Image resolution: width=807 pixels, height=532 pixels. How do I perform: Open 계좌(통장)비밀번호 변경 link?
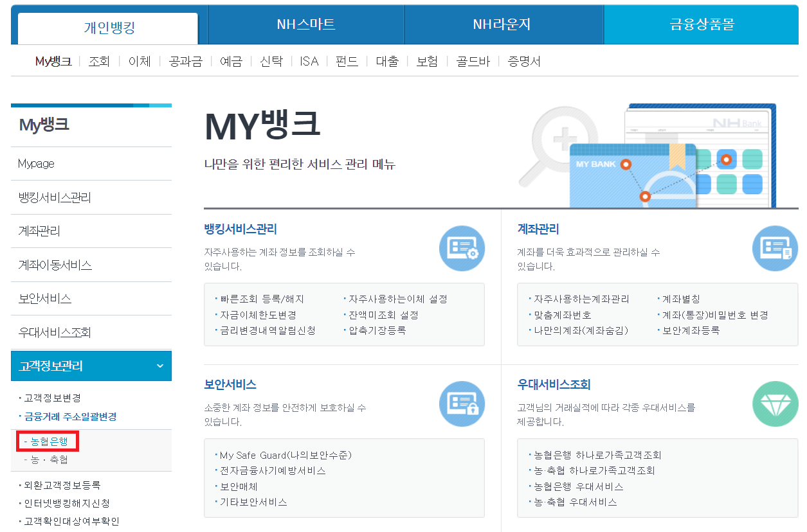[715, 315]
